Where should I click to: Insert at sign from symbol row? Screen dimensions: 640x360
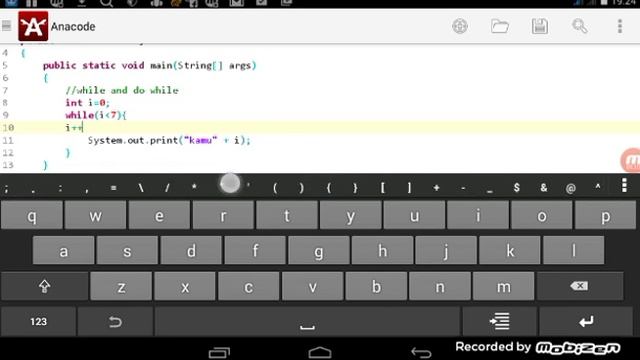(571, 188)
